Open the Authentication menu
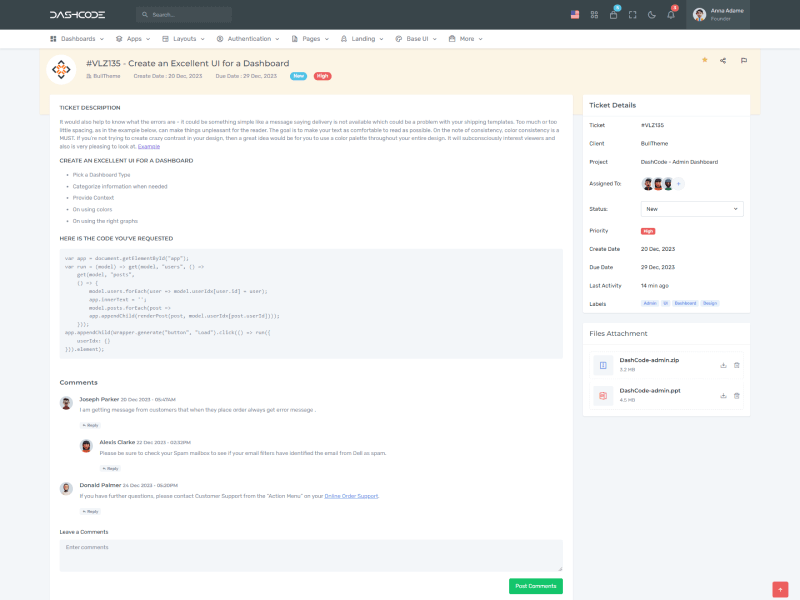Viewport: 800px width, 600px height. pyautogui.click(x=248, y=39)
